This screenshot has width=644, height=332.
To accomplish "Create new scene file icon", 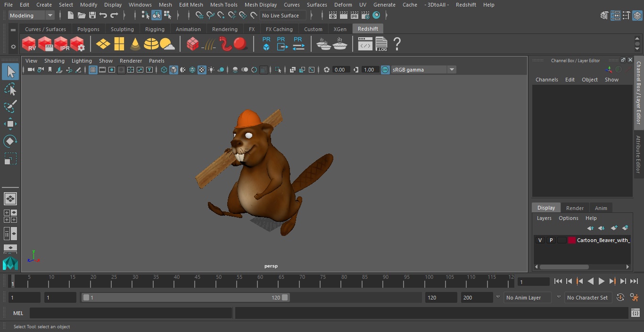I will click(x=70, y=16).
